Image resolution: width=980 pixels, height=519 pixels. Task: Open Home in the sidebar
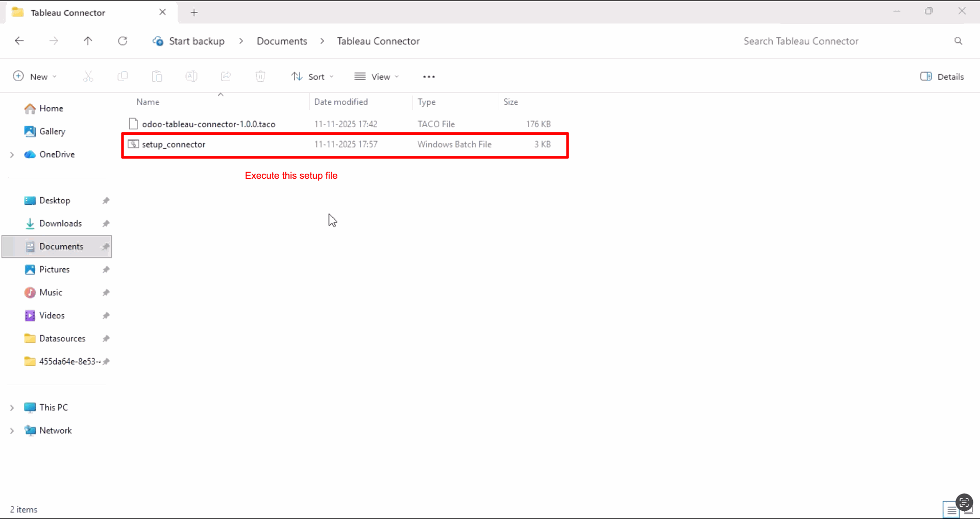coord(51,108)
